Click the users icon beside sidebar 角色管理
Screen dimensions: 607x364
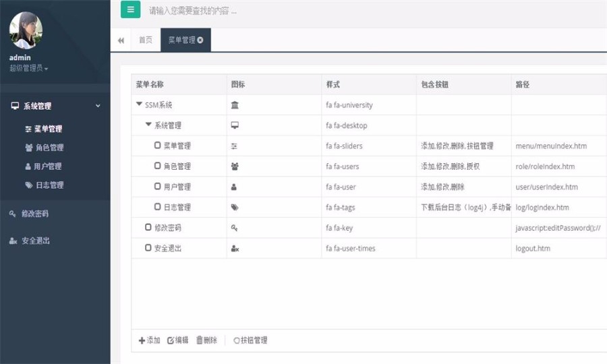point(28,148)
